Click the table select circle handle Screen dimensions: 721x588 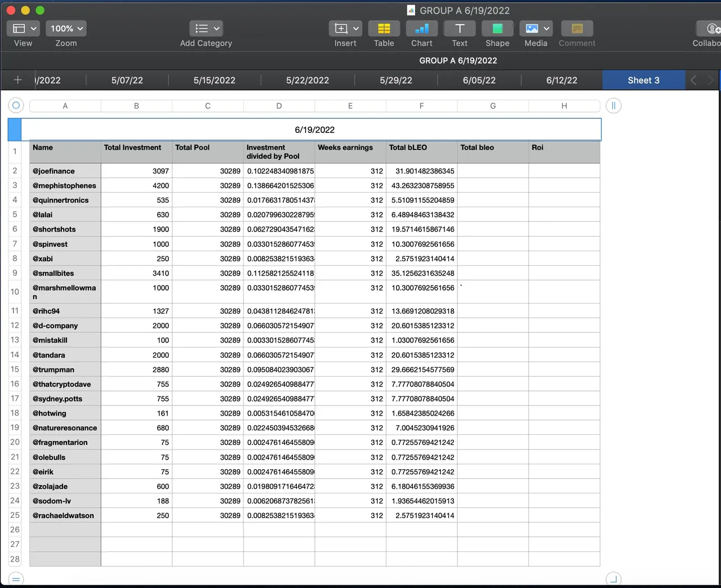16,105
